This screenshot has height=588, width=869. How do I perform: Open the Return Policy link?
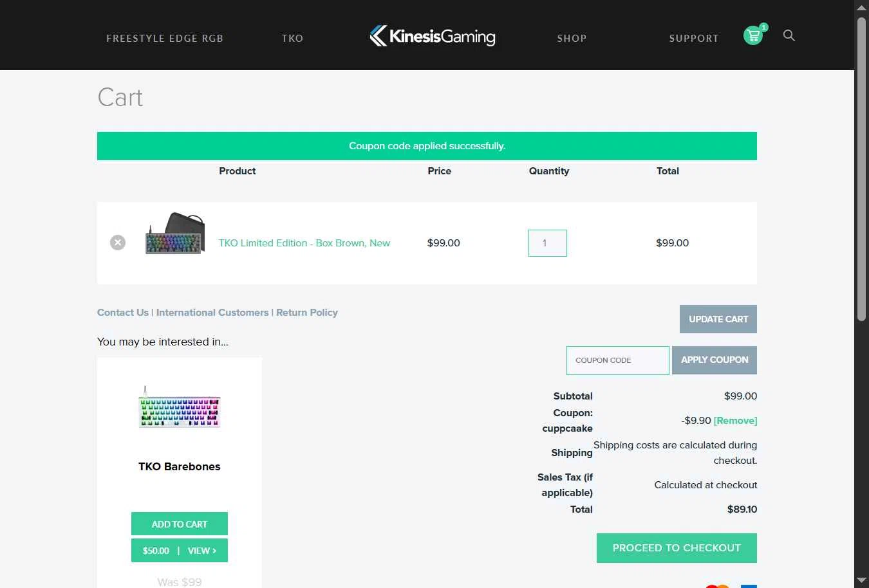307,313
